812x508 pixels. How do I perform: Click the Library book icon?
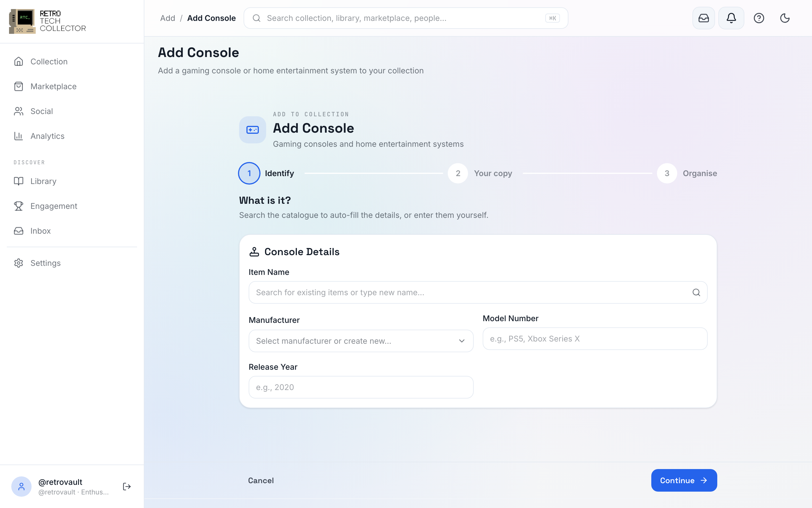click(x=18, y=181)
